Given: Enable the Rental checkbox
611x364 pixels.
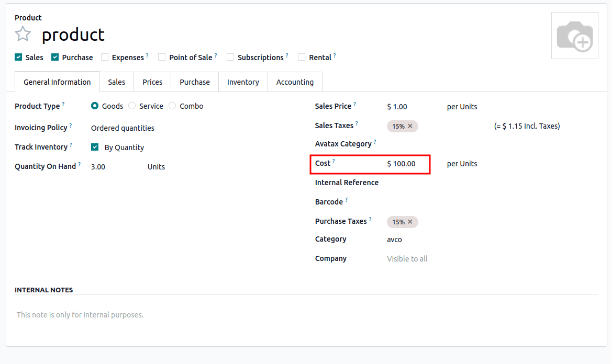Looking at the screenshot, I should pos(302,57).
